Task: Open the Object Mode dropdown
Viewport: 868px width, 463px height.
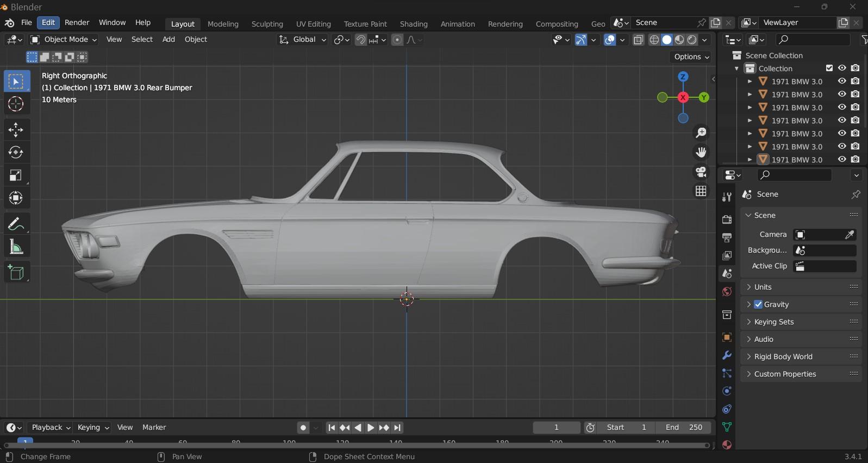Action: [x=64, y=40]
